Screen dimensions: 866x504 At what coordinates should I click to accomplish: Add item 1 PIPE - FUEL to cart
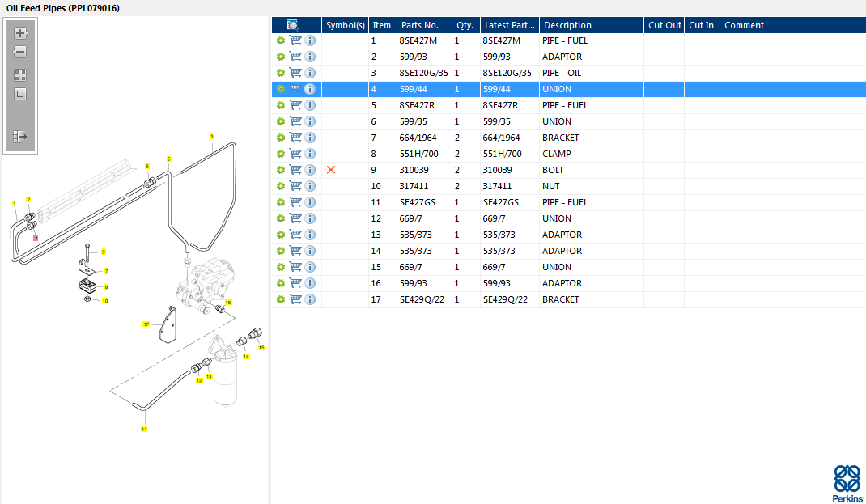[295, 40]
